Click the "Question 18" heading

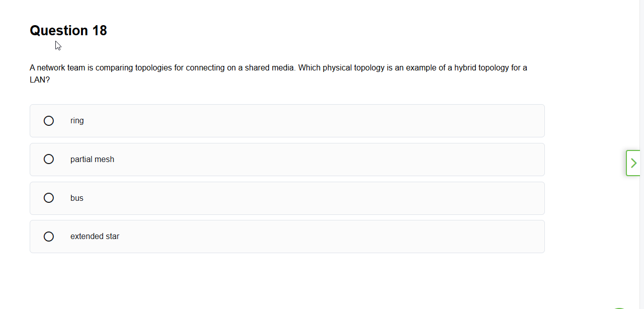[68, 31]
